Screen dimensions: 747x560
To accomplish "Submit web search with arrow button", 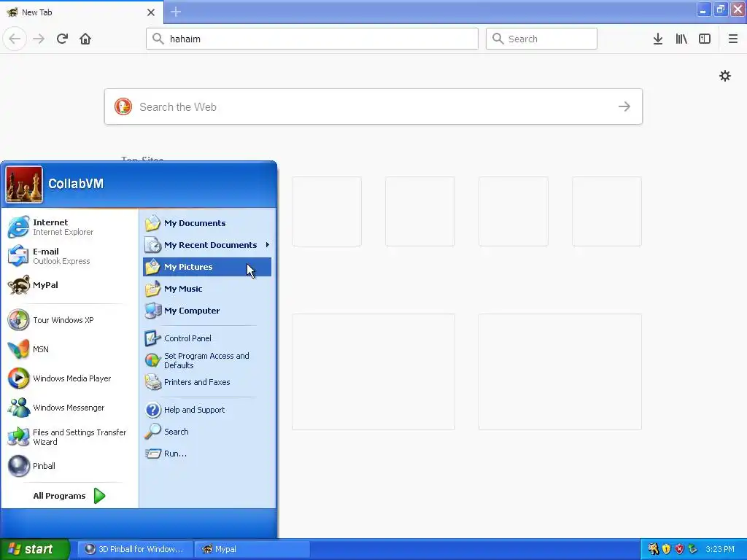I will tap(624, 106).
